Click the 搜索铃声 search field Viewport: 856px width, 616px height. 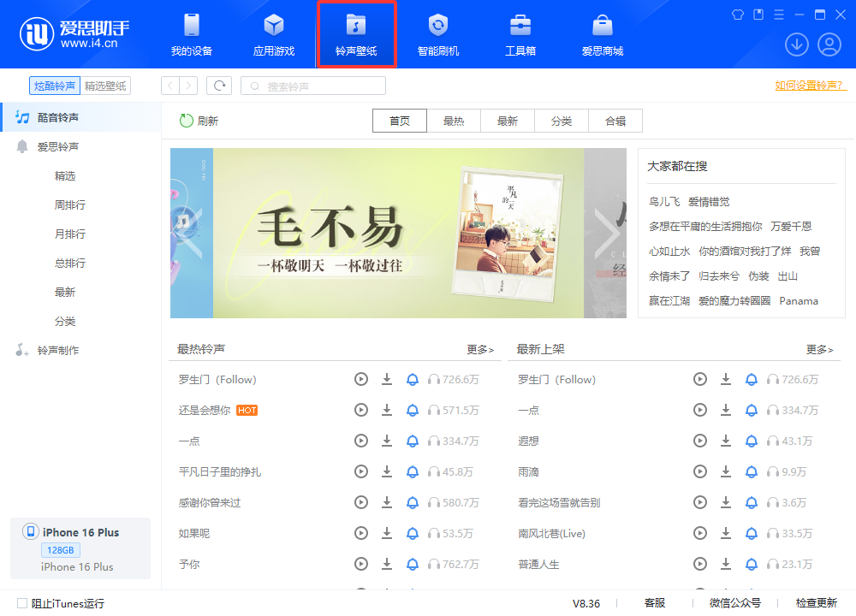(312, 86)
